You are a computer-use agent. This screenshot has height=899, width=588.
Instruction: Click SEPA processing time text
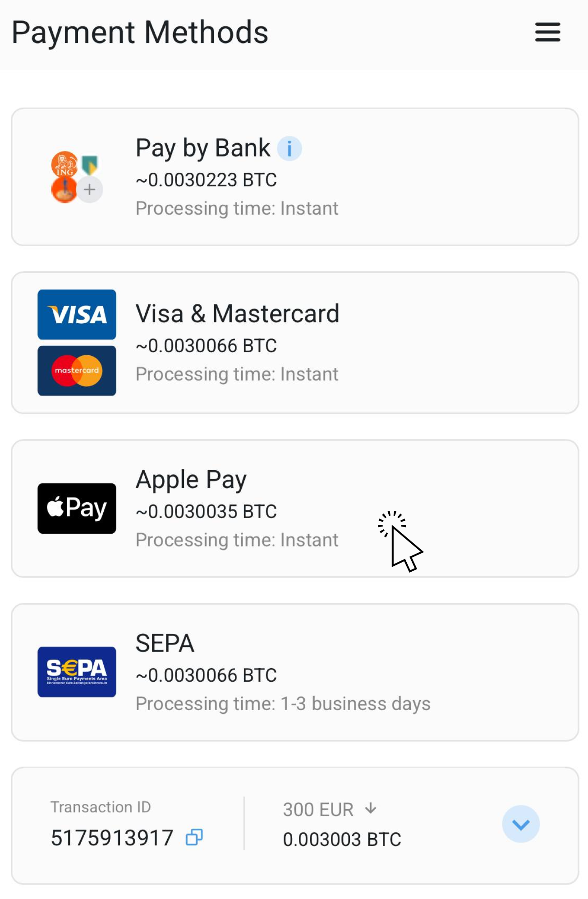point(283,704)
